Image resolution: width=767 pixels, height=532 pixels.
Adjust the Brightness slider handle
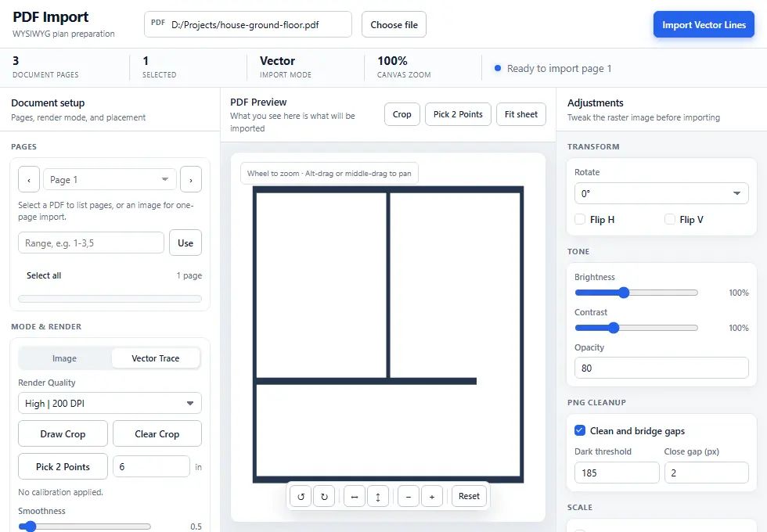point(624,293)
